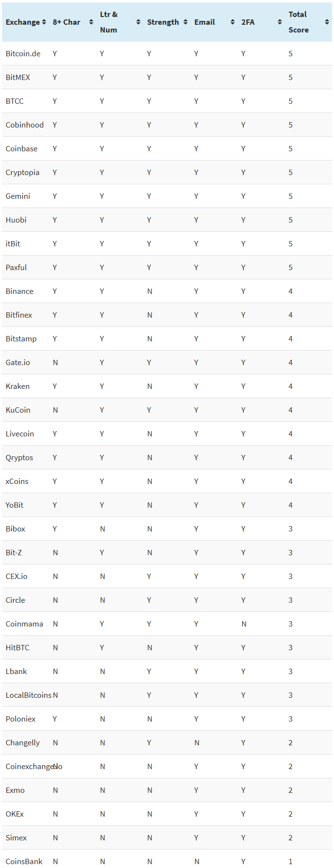This screenshot has height=868, width=334.
Task: Click the 8+ Char sort arrows
Action: 91,22
